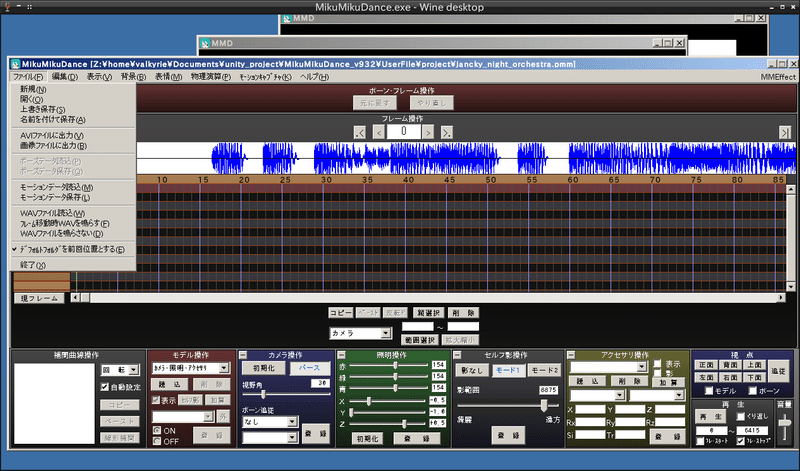Collapse the セルフ影操作 panel with minus icon
Viewport: 800px width, 471px height.
tap(457, 355)
